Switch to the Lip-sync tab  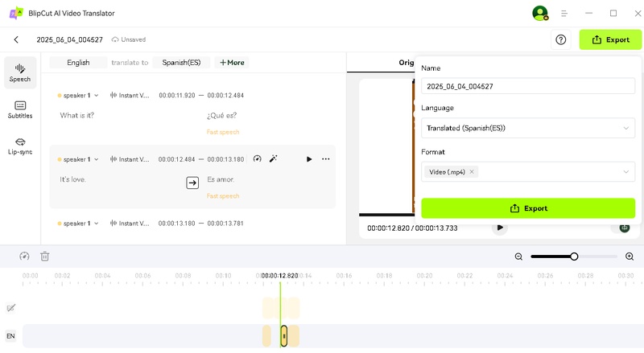(20, 146)
